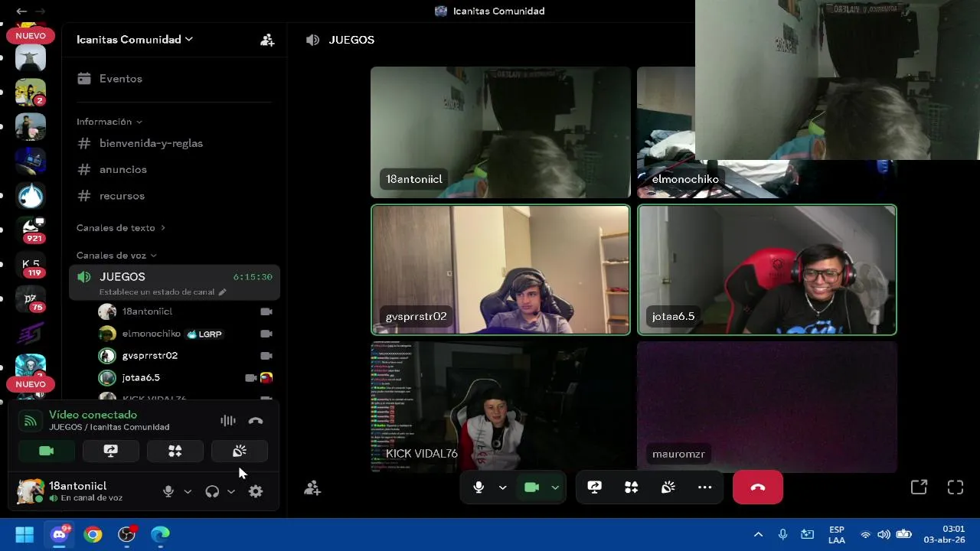980x551 pixels.
Task: Select user jotaa6.5 in voice channel list
Action: point(186,378)
